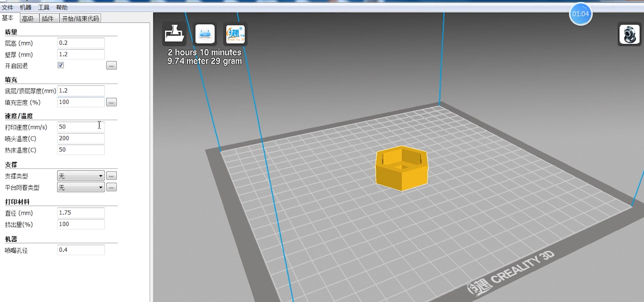Screen dimensions: 644x302
Task: Toggle the 开启回退 retraction checkbox
Action: point(60,65)
